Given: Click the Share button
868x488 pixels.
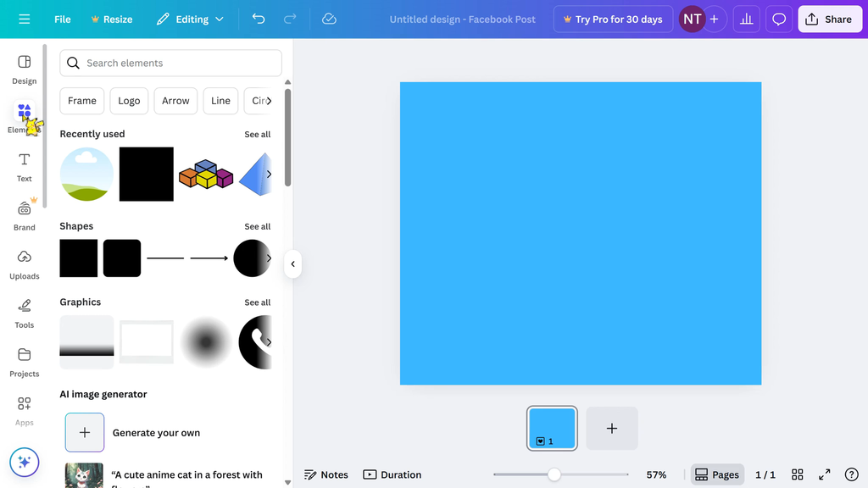Looking at the screenshot, I should (x=829, y=19).
